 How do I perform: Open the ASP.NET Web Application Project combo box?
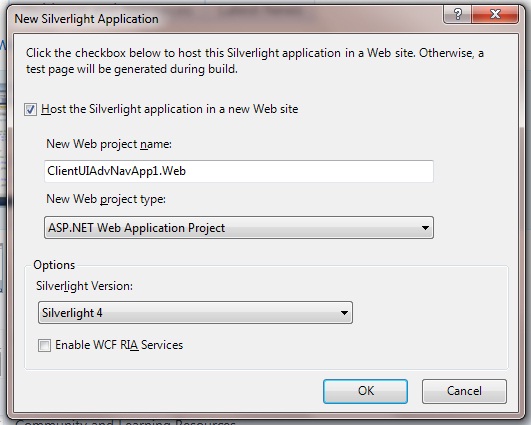click(239, 228)
